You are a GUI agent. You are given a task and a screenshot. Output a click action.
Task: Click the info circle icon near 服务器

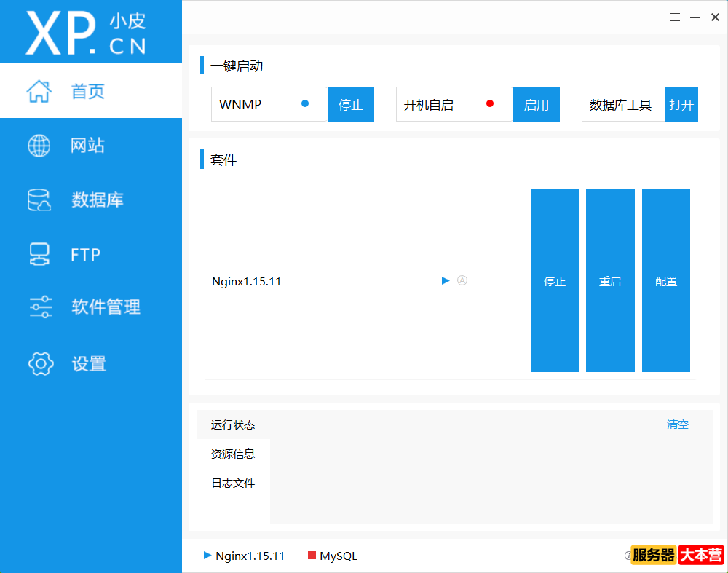630,555
